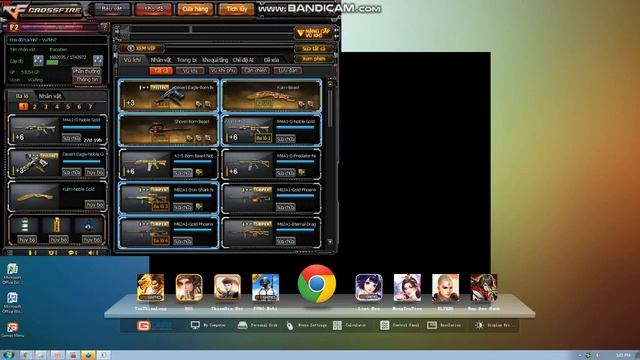Screen dimensions: 640x360
Task: Open the Games Menu desktop icon
Action: coord(12,330)
